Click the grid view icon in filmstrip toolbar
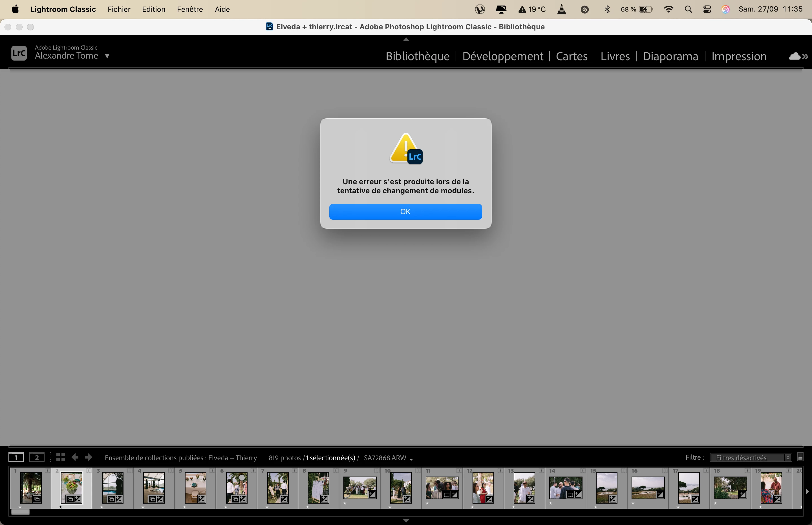Image resolution: width=812 pixels, height=525 pixels. pos(60,457)
